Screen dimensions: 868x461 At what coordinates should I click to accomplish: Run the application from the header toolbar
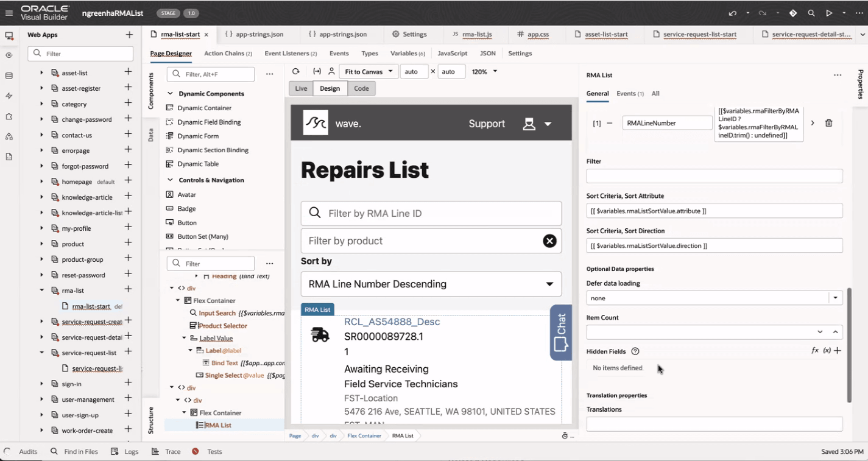pyautogui.click(x=830, y=12)
